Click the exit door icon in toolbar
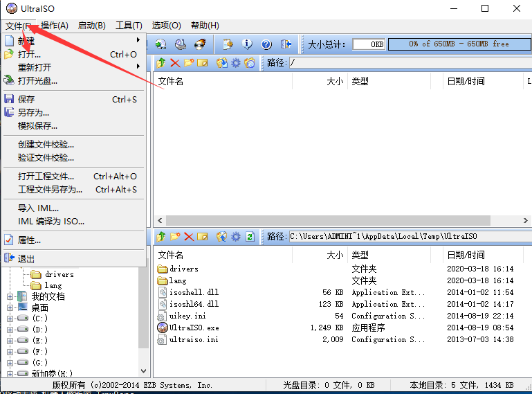 tap(286, 44)
